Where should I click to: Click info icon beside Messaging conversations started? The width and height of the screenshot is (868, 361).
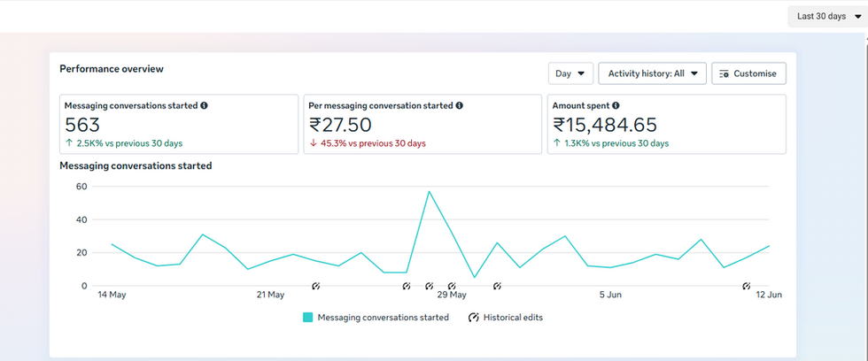tap(205, 105)
